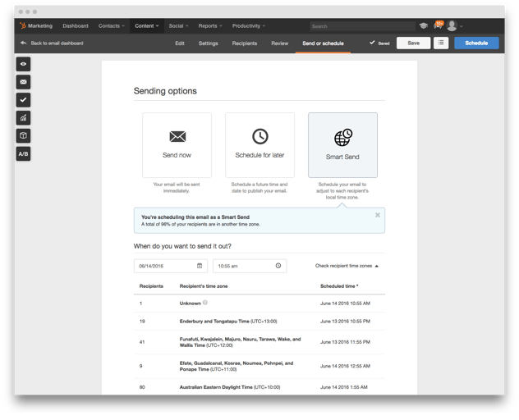
Task: Open the A/B test sidebar button
Action: (x=23, y=154)
